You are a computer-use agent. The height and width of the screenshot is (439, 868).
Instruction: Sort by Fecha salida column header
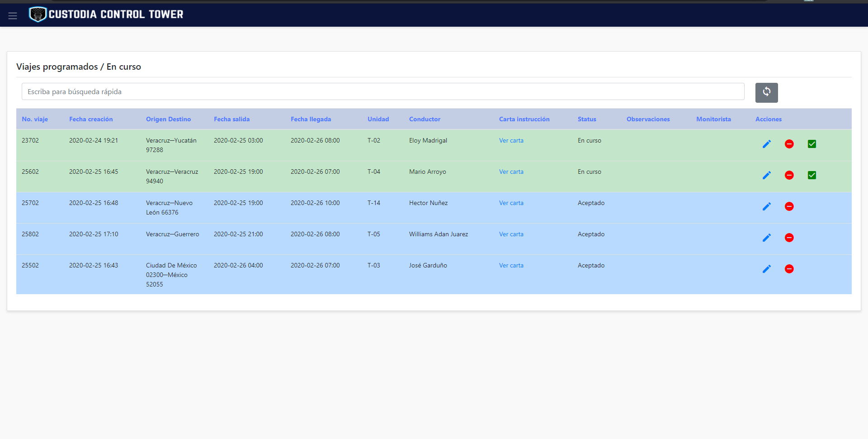tap(231, 119)
